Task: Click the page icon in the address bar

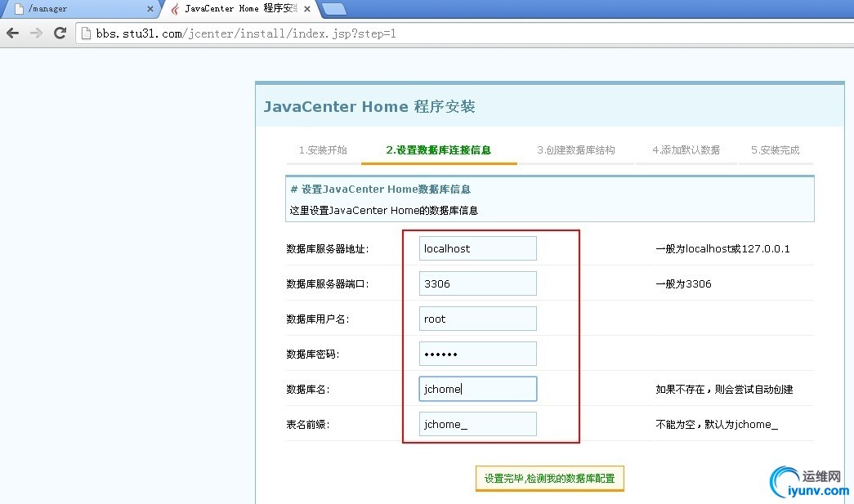Action: coord(86,33)
